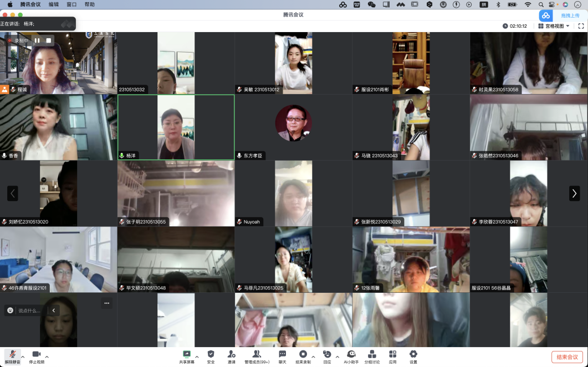Pause the recording at top left

[37, 40]
